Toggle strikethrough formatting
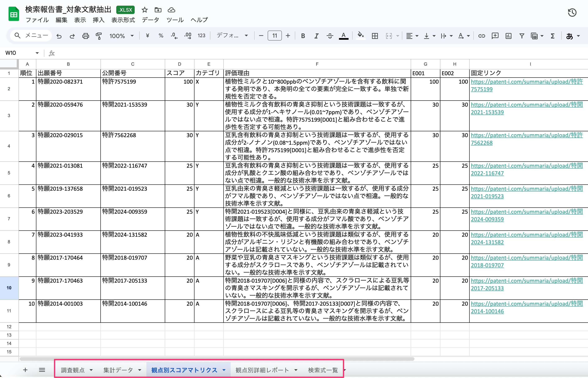This screenshot has width=588, height=378. click(x=330, y=36)
